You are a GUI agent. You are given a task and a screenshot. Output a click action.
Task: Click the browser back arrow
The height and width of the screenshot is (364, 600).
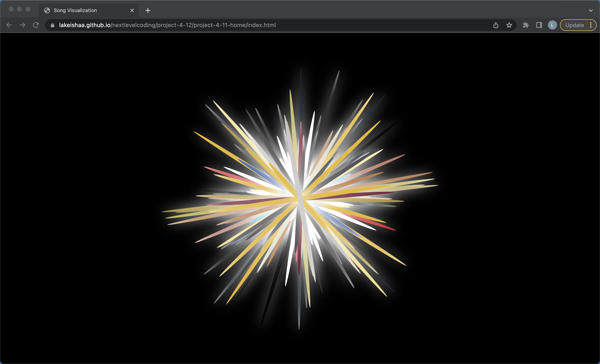coord(9,25)
